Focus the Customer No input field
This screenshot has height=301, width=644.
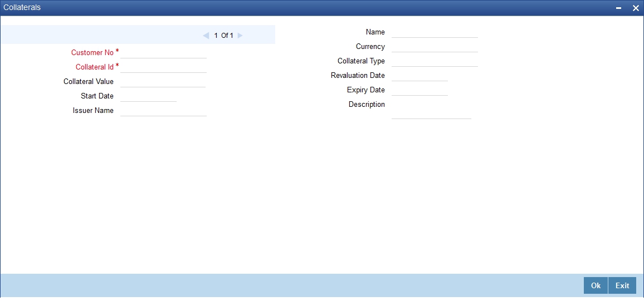[163, 52]
